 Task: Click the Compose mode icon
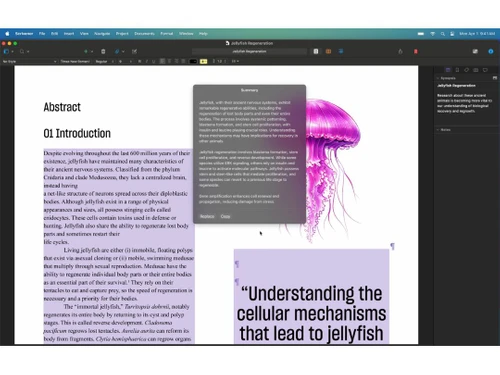coord(475,51)
